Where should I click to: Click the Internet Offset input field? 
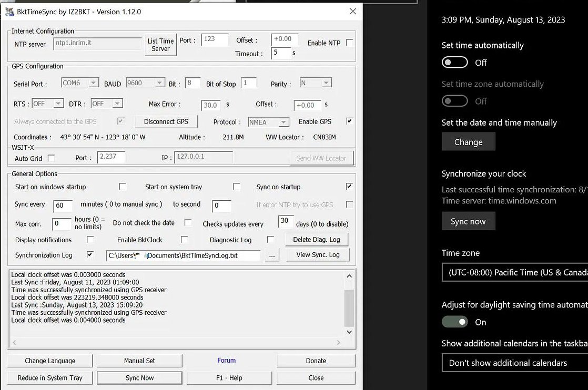[284, 39]
